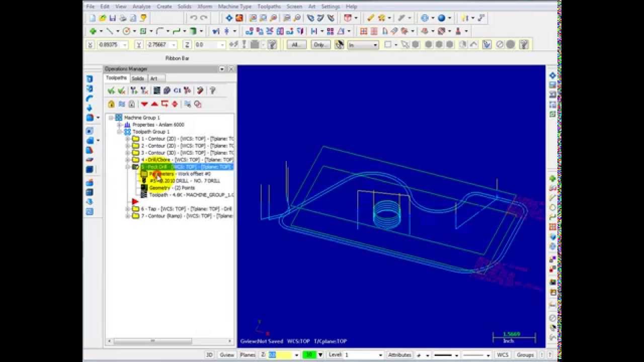Click the Save floppy disk icon

[x=113, y=18]
